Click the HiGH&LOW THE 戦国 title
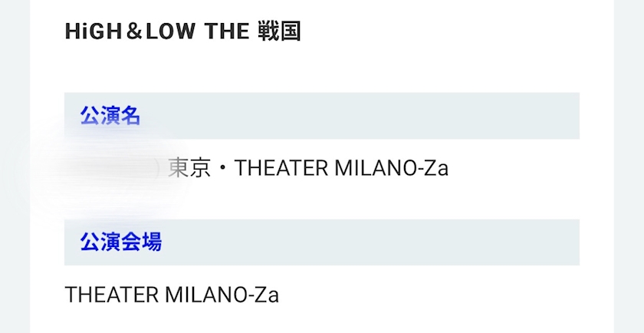 (x=182, y=31)
